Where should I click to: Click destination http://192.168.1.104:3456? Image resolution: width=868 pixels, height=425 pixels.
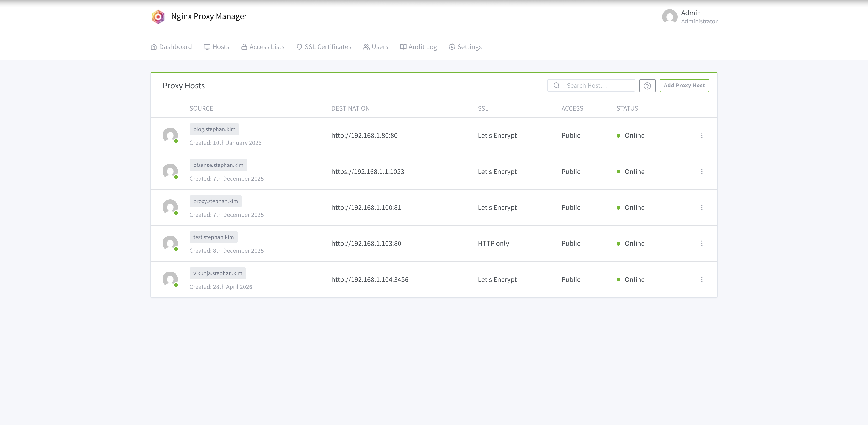click(x=370, y=279)
